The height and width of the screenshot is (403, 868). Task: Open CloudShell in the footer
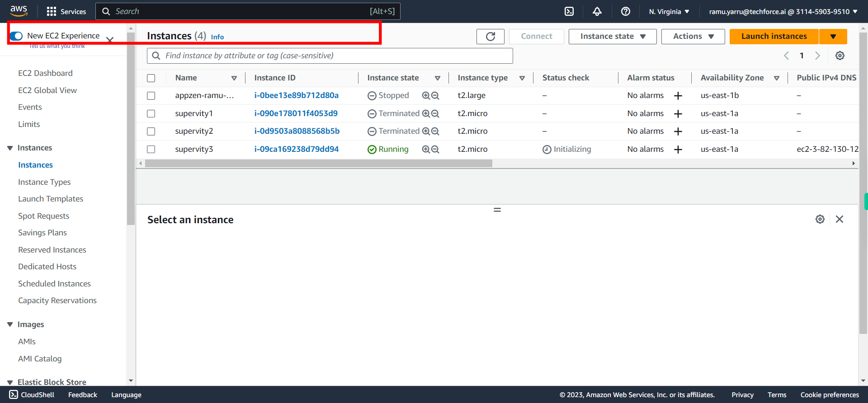(32, 394)
